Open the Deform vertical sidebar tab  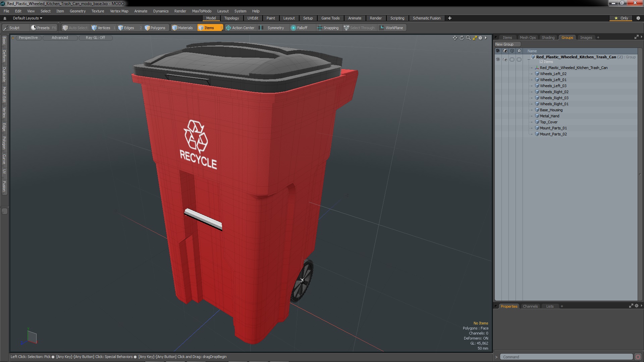click(x=4, y=56)
